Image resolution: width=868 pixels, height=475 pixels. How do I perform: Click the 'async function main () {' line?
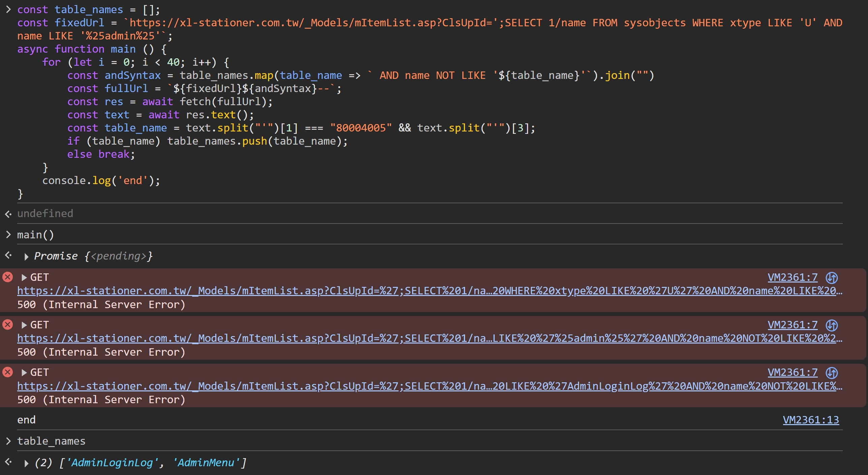(x=92, y=49)
